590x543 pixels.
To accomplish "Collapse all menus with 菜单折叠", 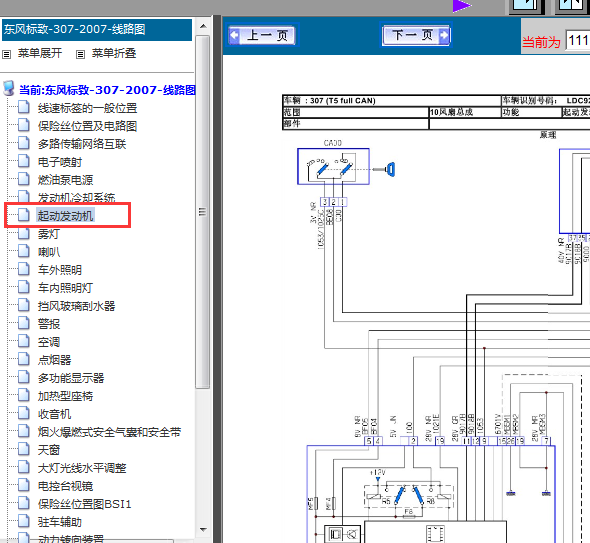I will click(x=114, y=53).
